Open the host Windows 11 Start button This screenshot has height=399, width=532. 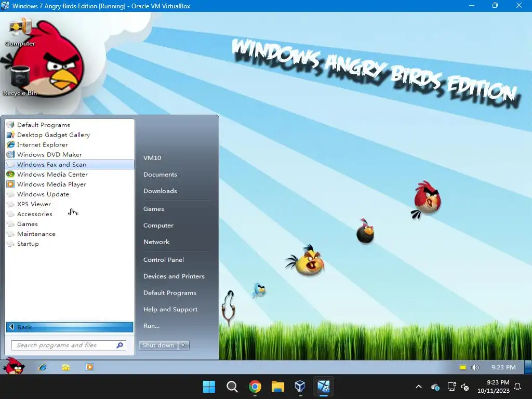click(209, 387)
